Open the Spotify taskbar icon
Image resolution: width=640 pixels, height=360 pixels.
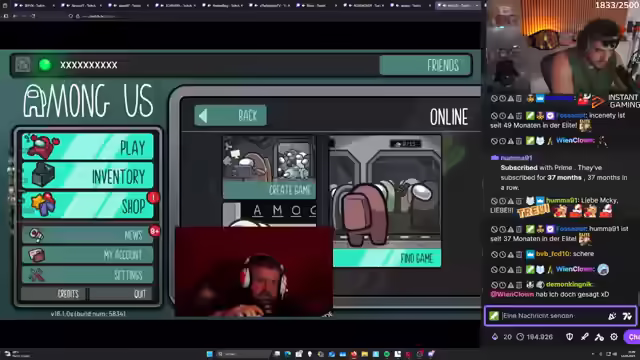[387, 354]
